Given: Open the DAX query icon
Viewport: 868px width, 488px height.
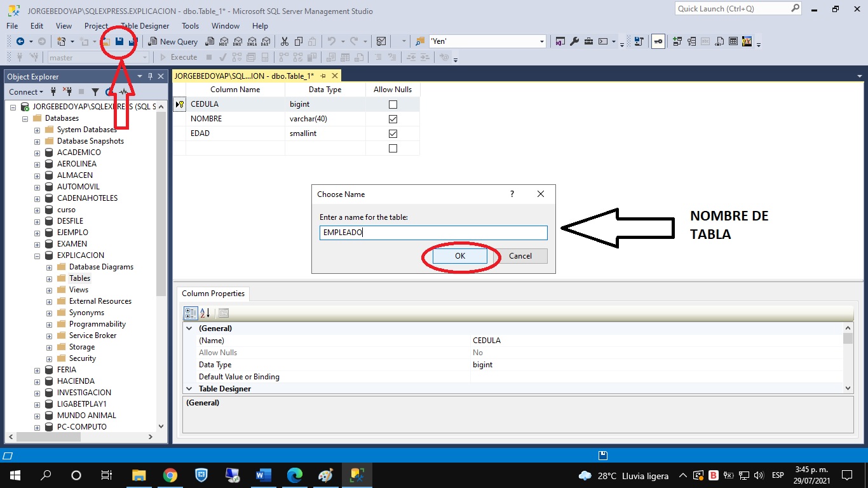Looking at the screenshot, I should tap(266, 41).
